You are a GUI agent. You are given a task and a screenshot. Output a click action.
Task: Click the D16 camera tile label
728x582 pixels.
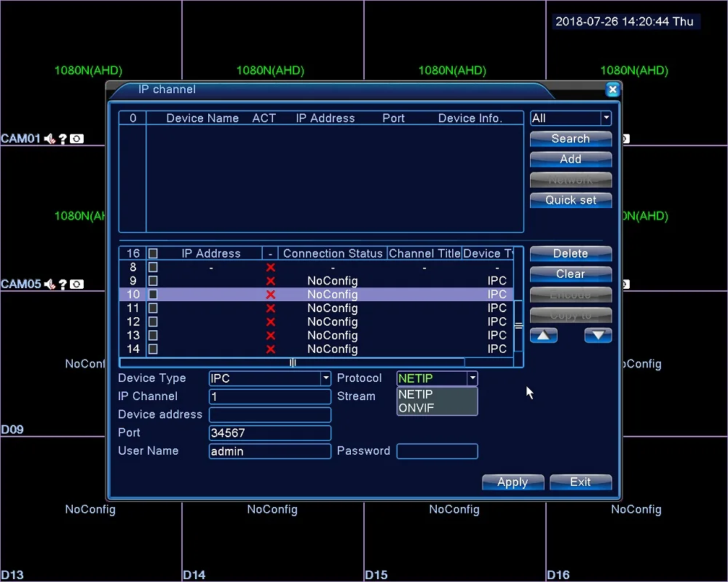(558, 575)
